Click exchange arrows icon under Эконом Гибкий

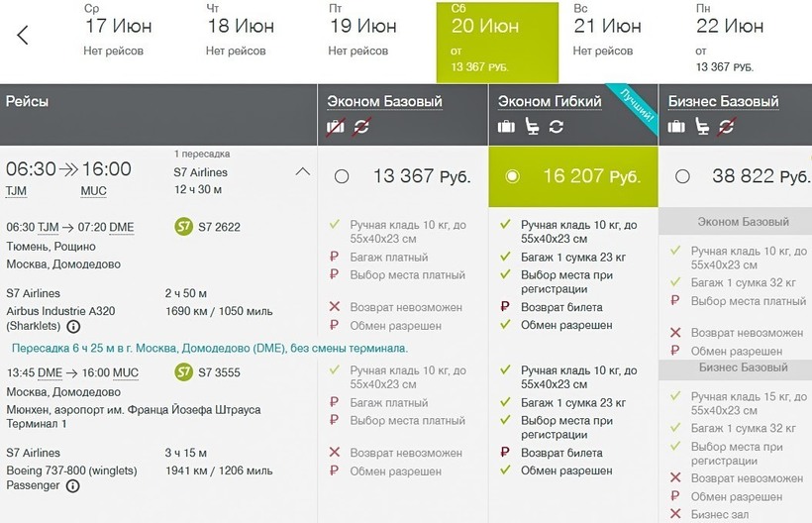click(556, 126)
